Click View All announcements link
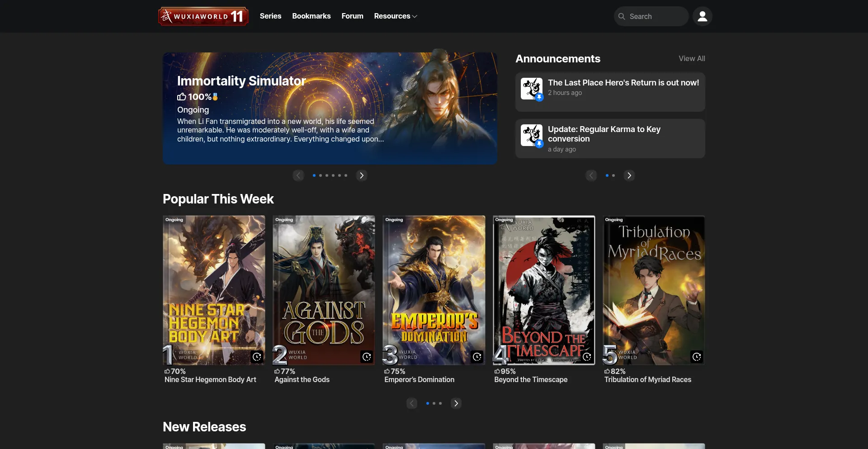Image resolution: width=868 pixels, height=449 pixels. click(691, 59)
